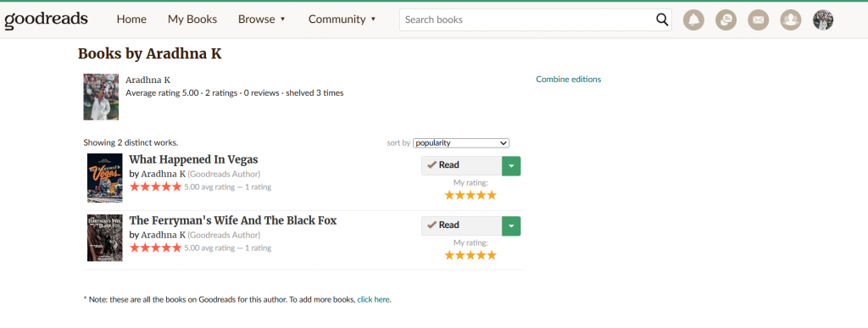Screen dimensions: 868x328
Task: Click the search magnifying glass icon
Action: point(662,19)
